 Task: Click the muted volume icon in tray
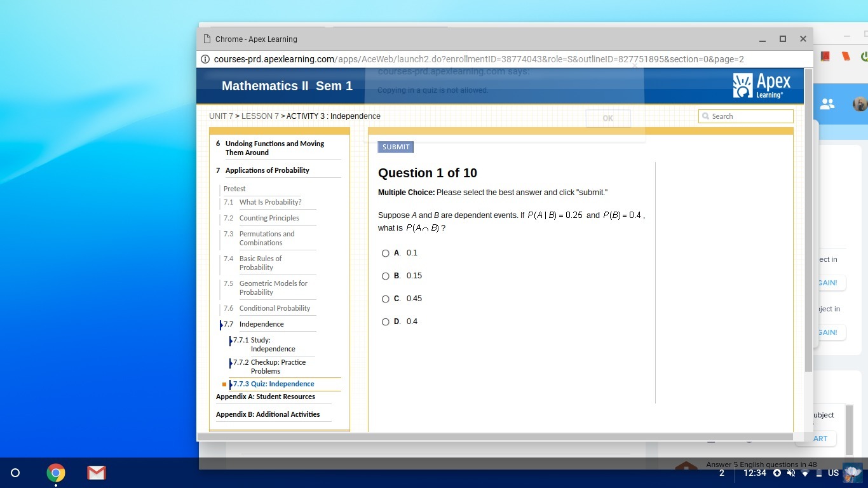(791, 473)
